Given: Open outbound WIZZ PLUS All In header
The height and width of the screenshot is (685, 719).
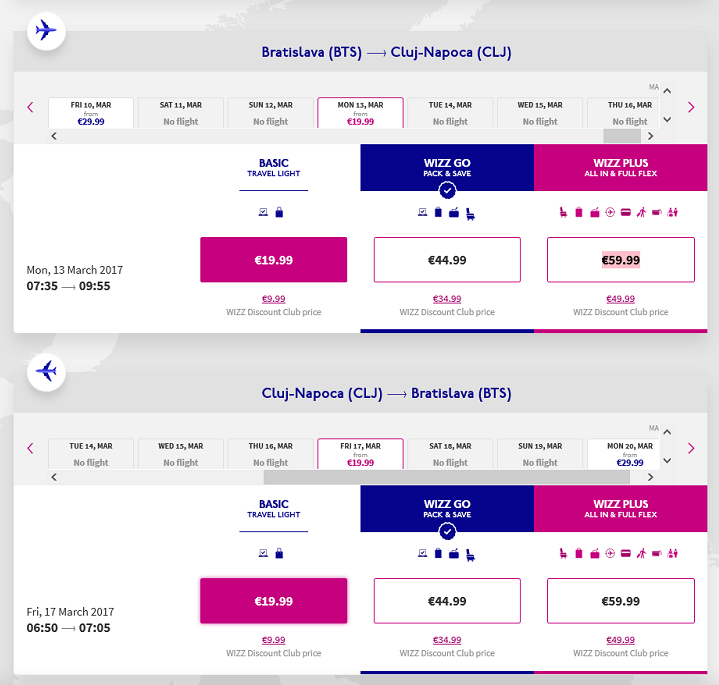Looking at the screenshot, I should [x=620, y=167].
